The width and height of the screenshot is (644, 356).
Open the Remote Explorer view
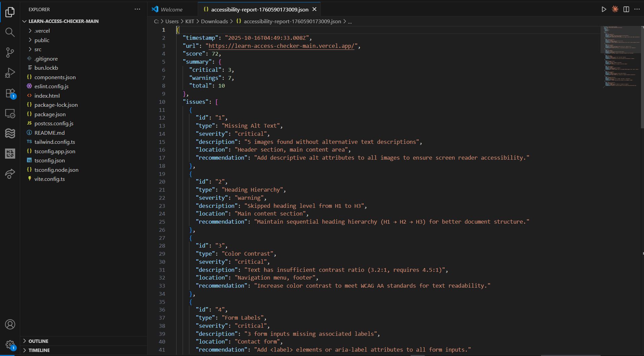pos(10,114)
